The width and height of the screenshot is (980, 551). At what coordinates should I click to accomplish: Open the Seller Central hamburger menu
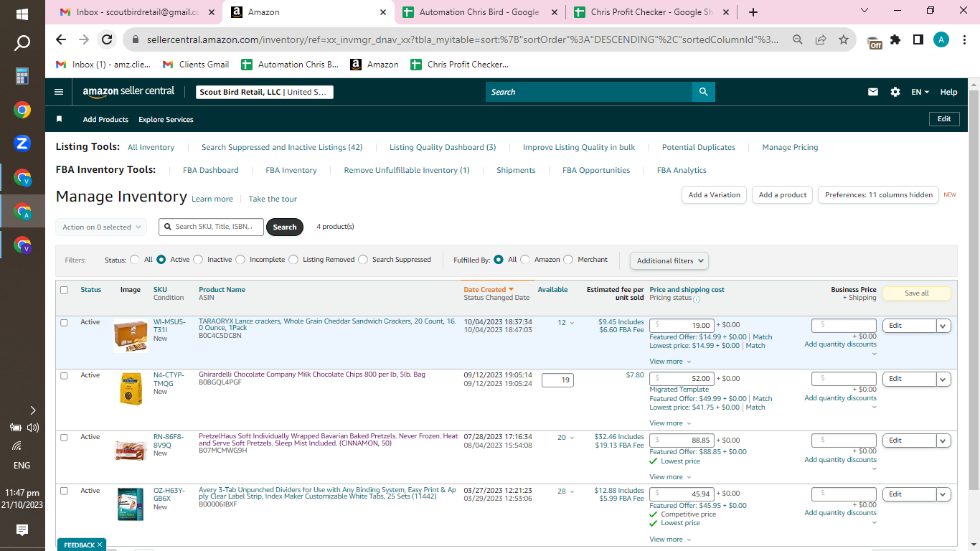pyautogui.click(x=59, y=92)
